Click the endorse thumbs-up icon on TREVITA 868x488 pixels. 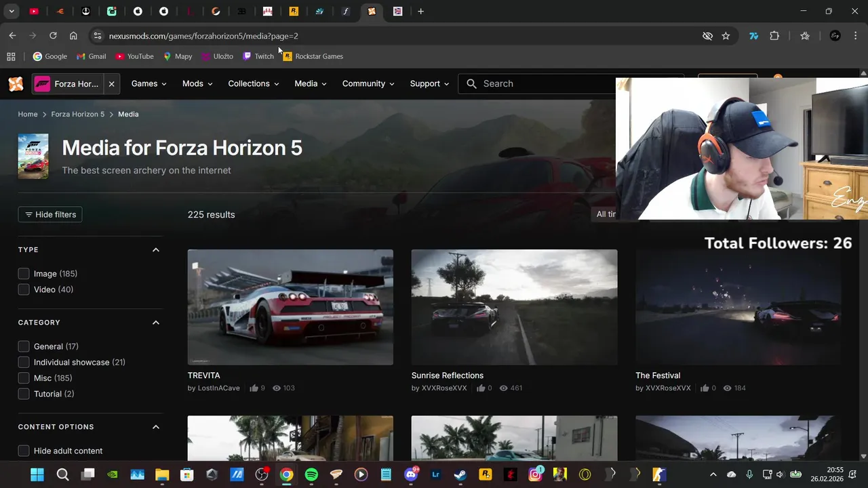tap(254, 388)
